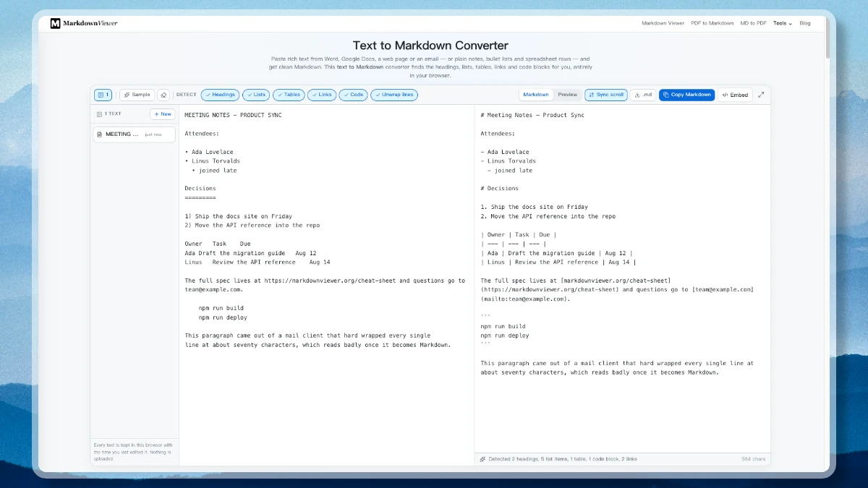Expand the Tools dropdown menu
The height and width of the screenshot is (488, 868).
(x=783, y=23)
